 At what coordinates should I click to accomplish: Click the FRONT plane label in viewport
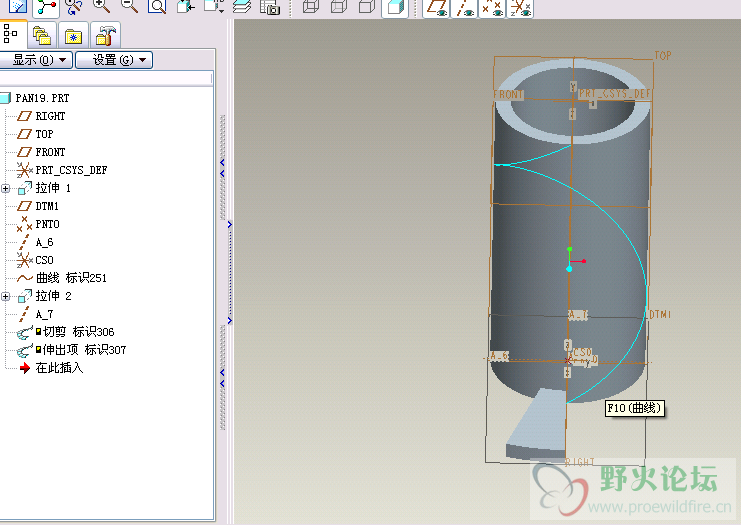click(508, 95)
